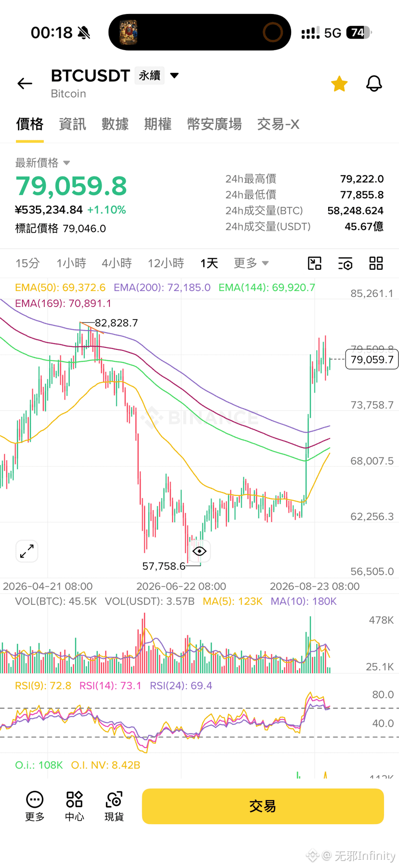Tap the EMA(144) indicator label
399x868 pixels.
267,288
